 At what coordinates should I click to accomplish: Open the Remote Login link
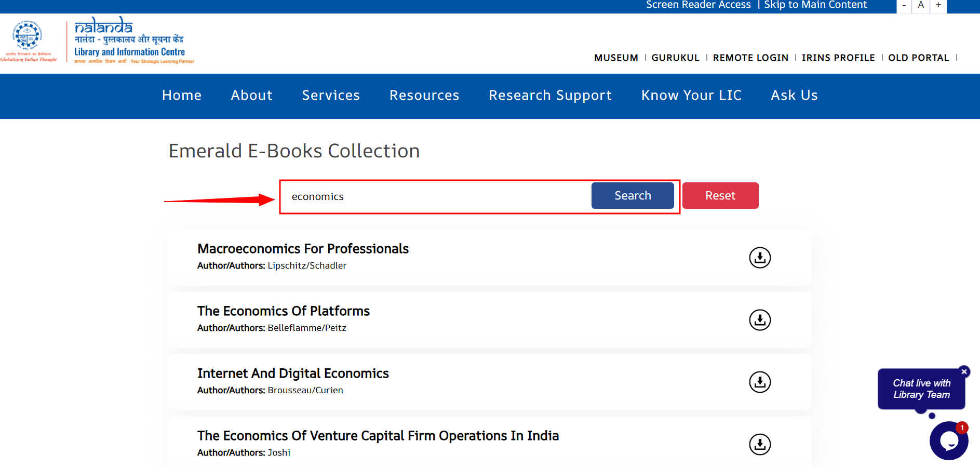point(750,58)
